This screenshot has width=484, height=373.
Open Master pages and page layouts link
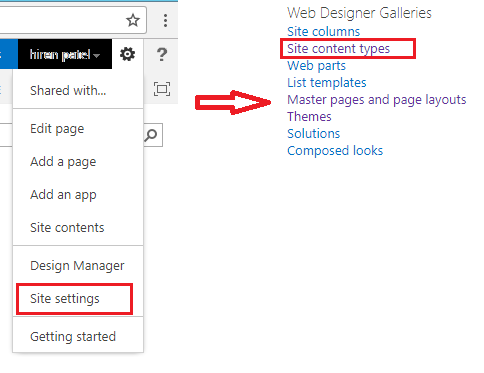(x=377, y=100)
